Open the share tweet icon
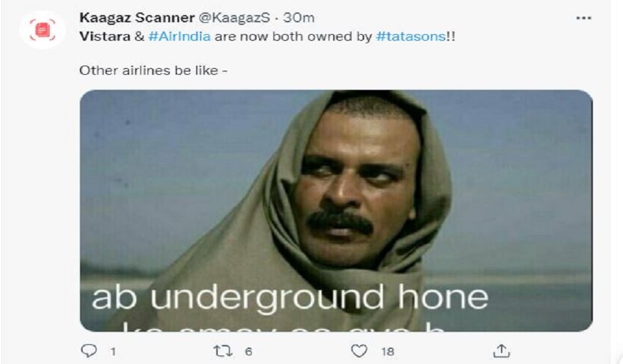The image size is (623, 364). pyautogui.click(x=502, y=351)
